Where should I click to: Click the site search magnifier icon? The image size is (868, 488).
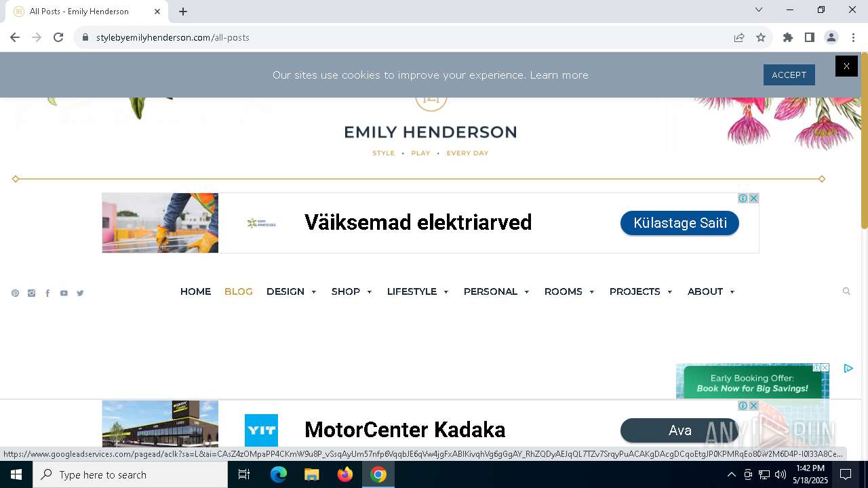(x=846, y=291)
